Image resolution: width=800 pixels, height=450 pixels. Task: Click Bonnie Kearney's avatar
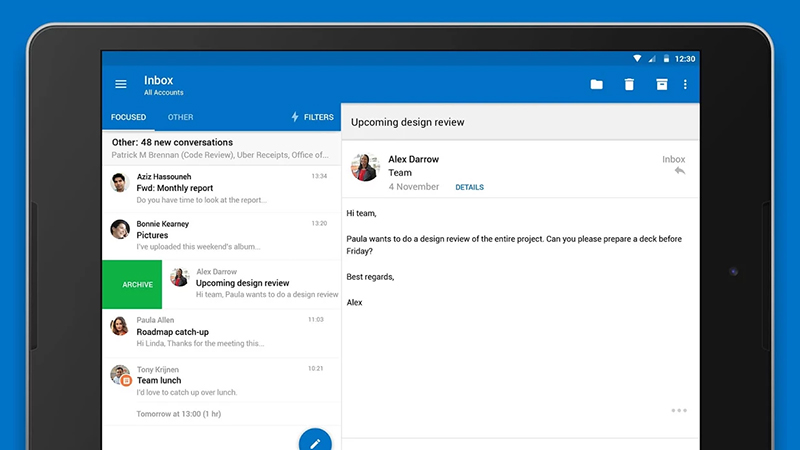point(120,230)
